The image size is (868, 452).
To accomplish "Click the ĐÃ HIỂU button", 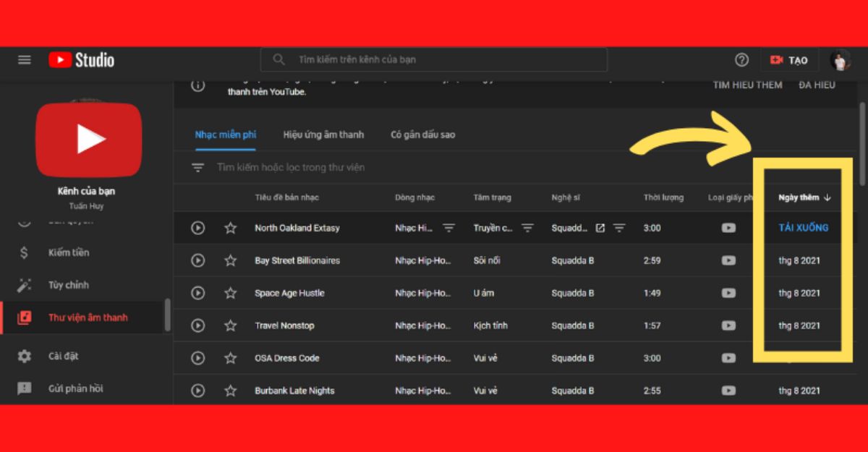I will [x=817, y=85].
